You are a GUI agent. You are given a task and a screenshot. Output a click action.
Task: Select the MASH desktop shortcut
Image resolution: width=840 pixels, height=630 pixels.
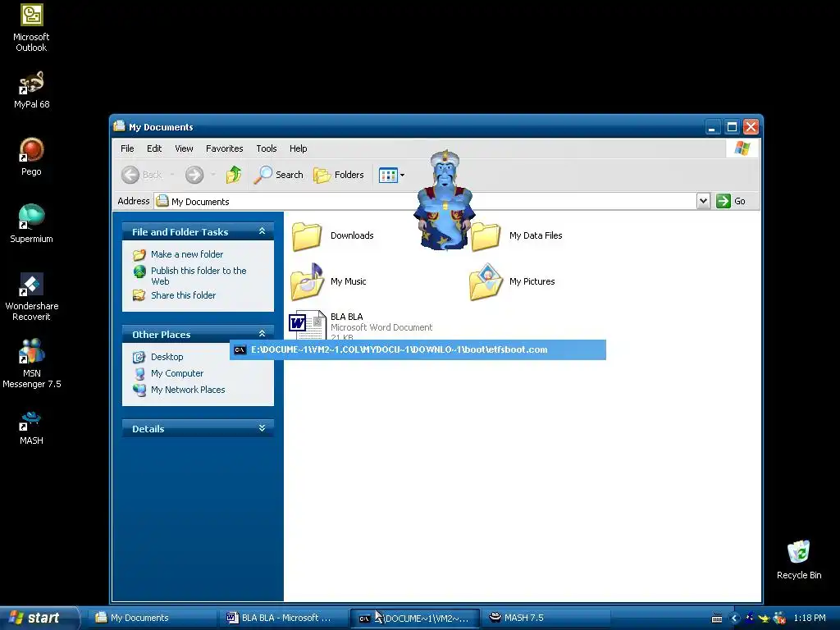tap(31, 427)
